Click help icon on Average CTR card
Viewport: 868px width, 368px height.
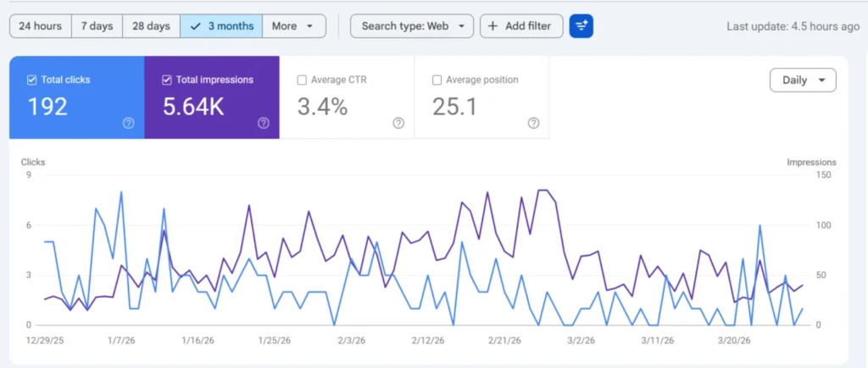click(x=398, y=123)
